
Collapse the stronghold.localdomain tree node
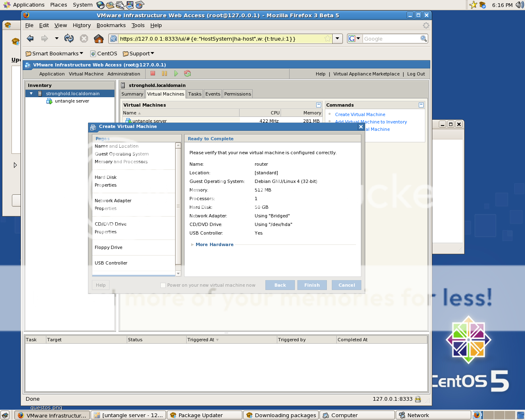pos(31,94)
